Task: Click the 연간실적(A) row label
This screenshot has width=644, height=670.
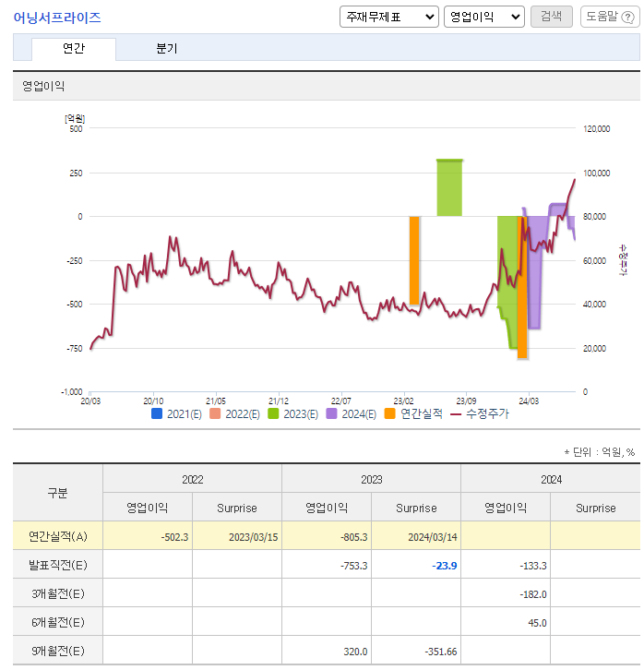Action: pyautogui.click(x=57, y=536)
